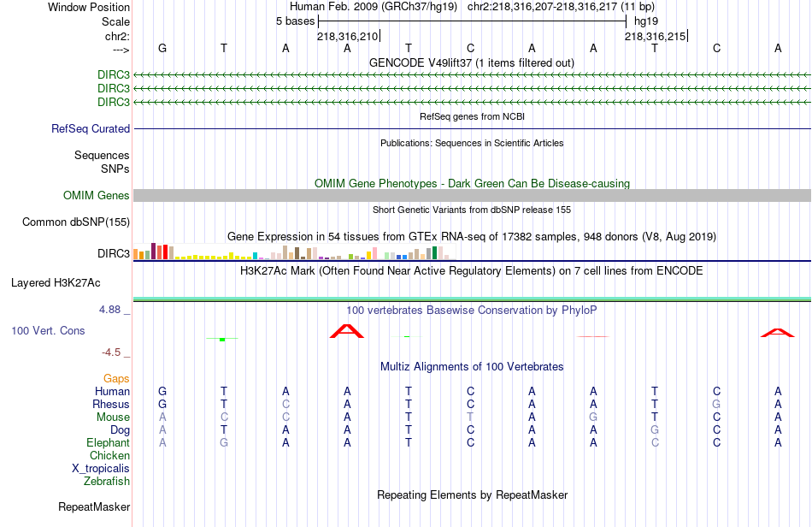Select the Zebrafish alignment row label
Image resolution: width=812 pixels, height=527 pixels.
106,482
